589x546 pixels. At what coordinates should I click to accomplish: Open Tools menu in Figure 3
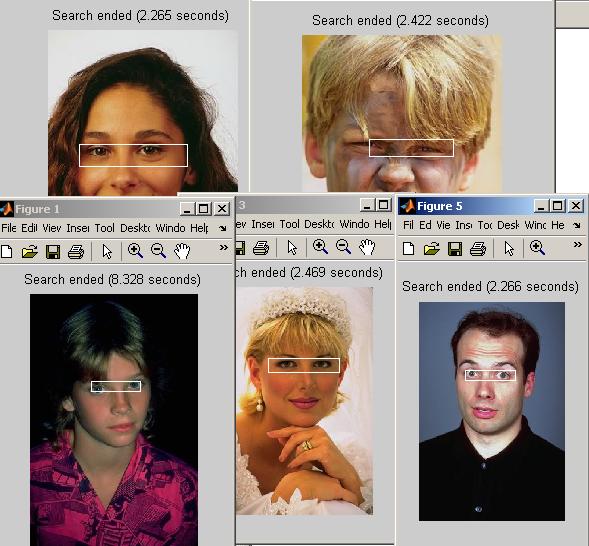pyautogui.click(x=289, y=224)
